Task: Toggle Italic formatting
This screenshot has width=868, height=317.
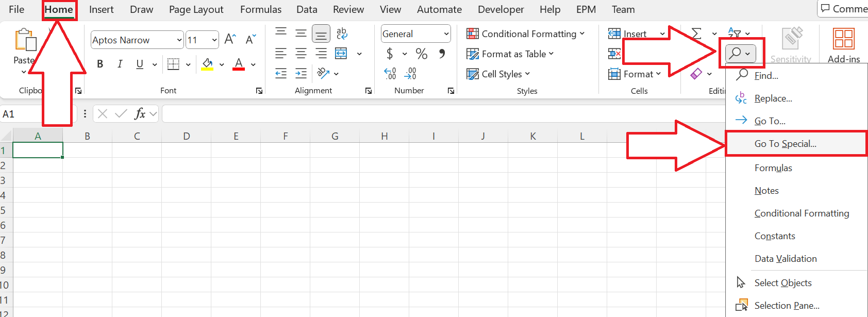Action: point(120,64)
